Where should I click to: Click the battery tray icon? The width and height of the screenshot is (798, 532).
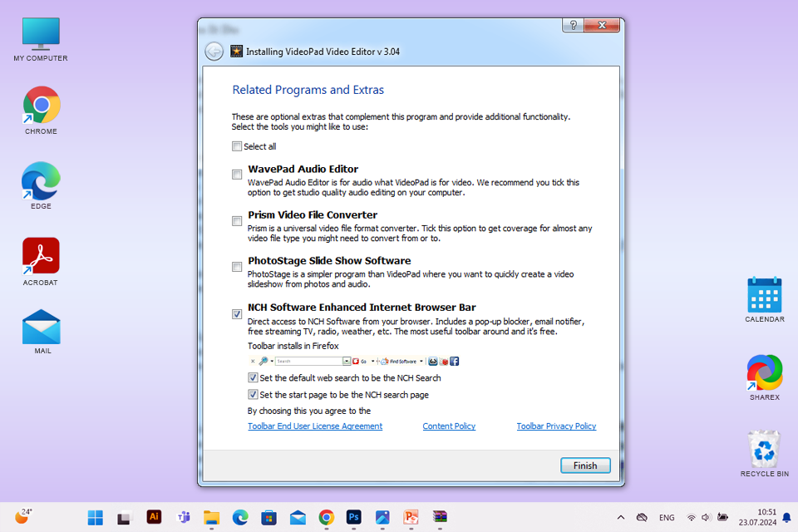click(x=722, y=518)
